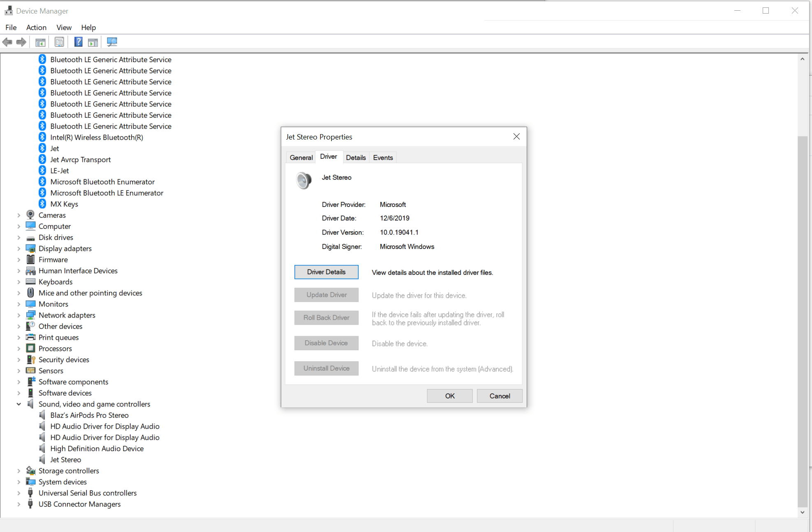Expand the Disk drives category
Image resolution: width=812 pixels, height=532 pixels.
point(19,237)
